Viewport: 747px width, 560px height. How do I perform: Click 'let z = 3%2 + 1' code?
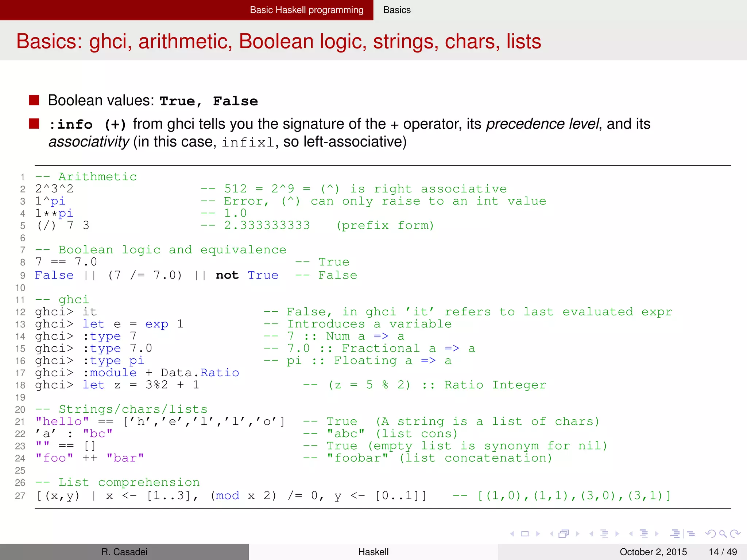pyautogui.click(x=141, y=385)
